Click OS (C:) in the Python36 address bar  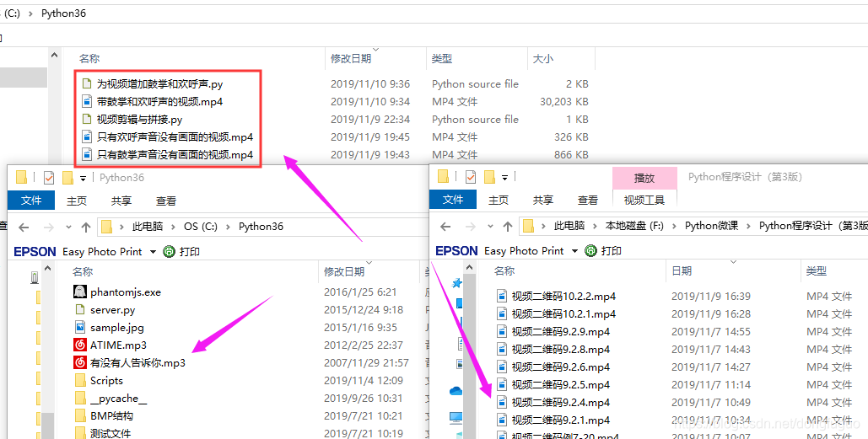click(x=201, y=227)
